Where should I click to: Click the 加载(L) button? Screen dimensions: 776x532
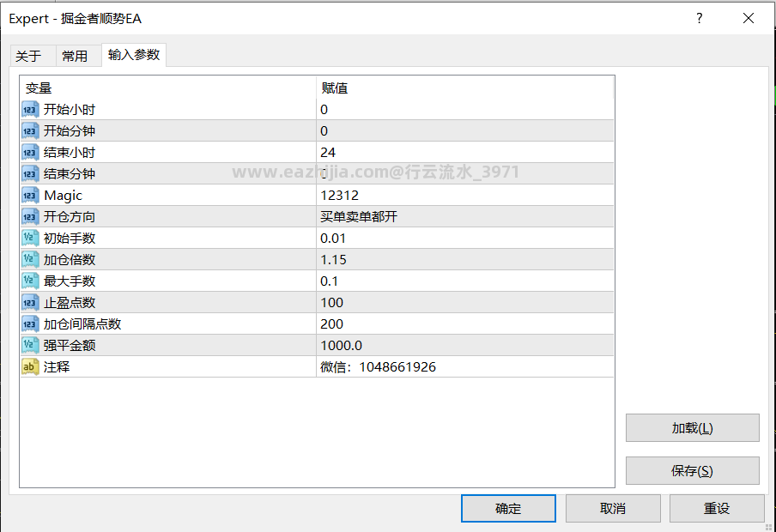[x=693, y=427]
